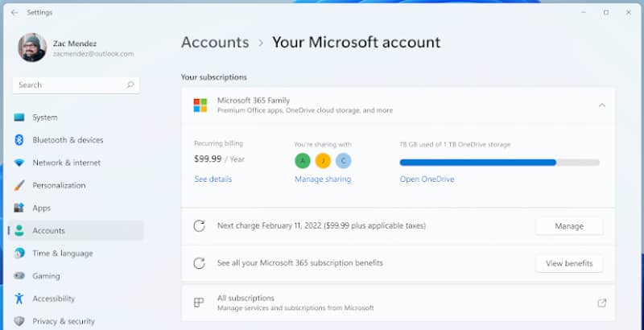Viewport: 644px width, 330px height.
Task: Go to Time & language label
Action: 63,254
